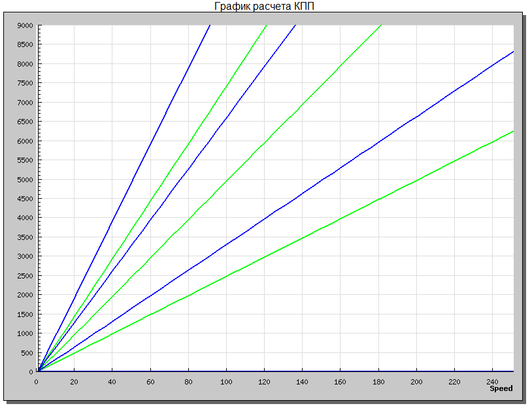Click the 100 tick on the Speed axis
Screen dimensions: 532x408
[226, 382]
